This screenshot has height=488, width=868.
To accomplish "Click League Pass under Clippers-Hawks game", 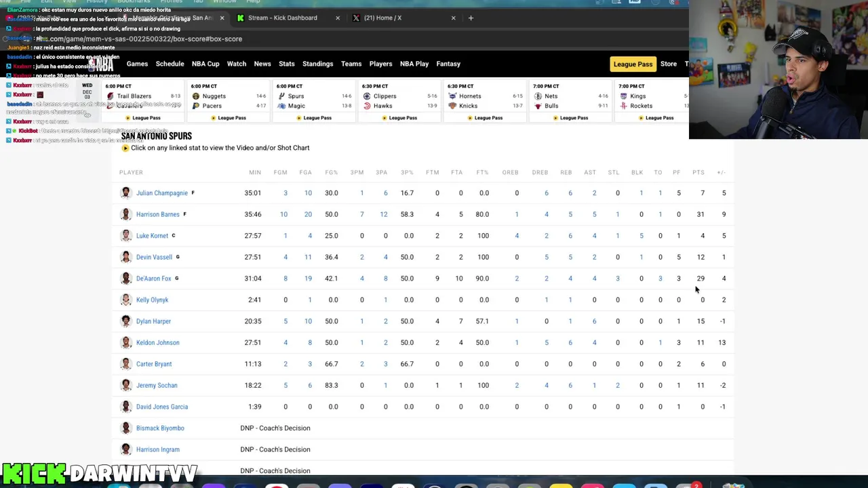I will [x=399, y=118].
